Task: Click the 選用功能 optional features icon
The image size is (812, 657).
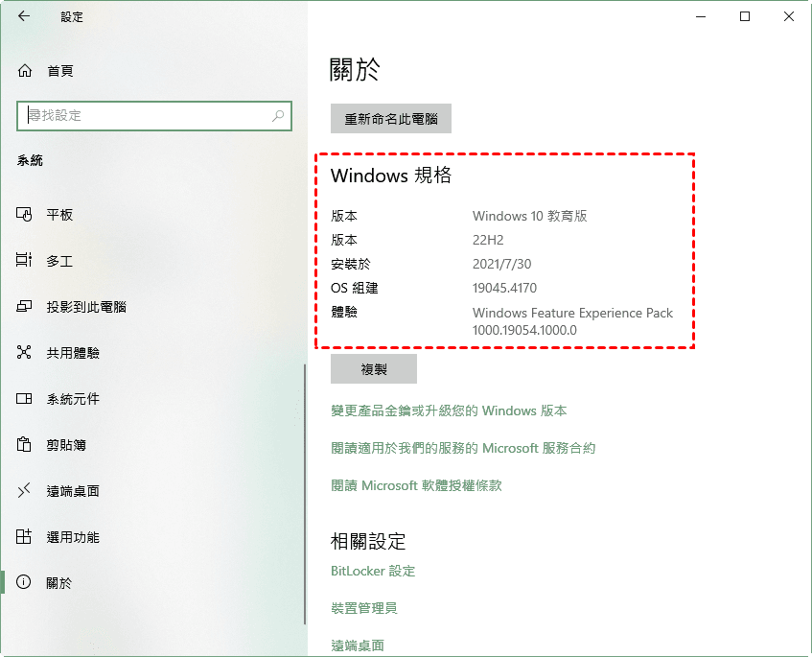Action: pos(24,536)
